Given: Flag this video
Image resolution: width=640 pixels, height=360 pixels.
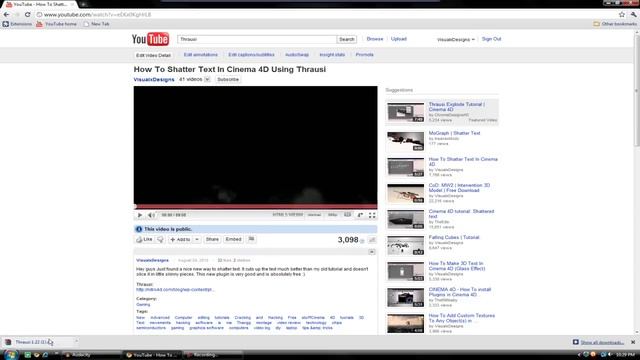Looking at the screenshot, I should 251,239.
